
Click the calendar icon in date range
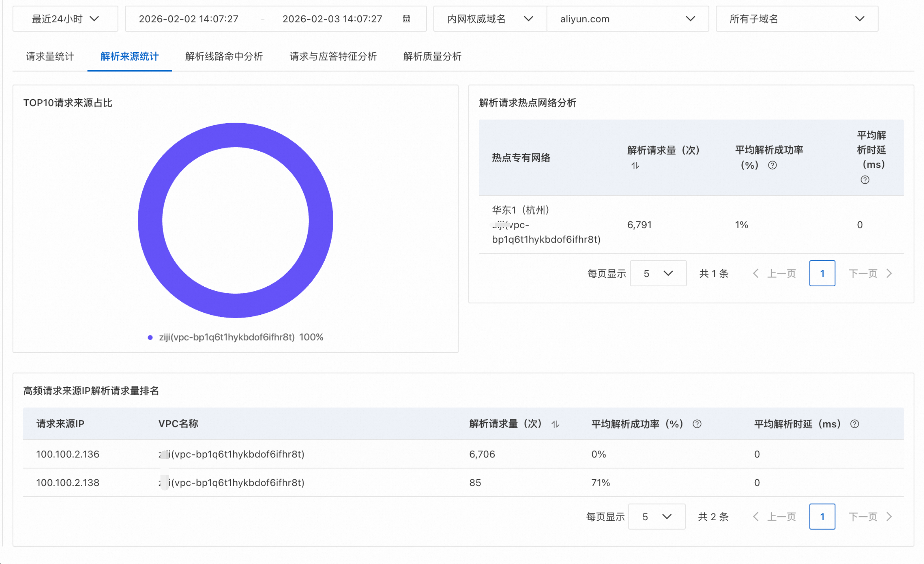point(406,19)
